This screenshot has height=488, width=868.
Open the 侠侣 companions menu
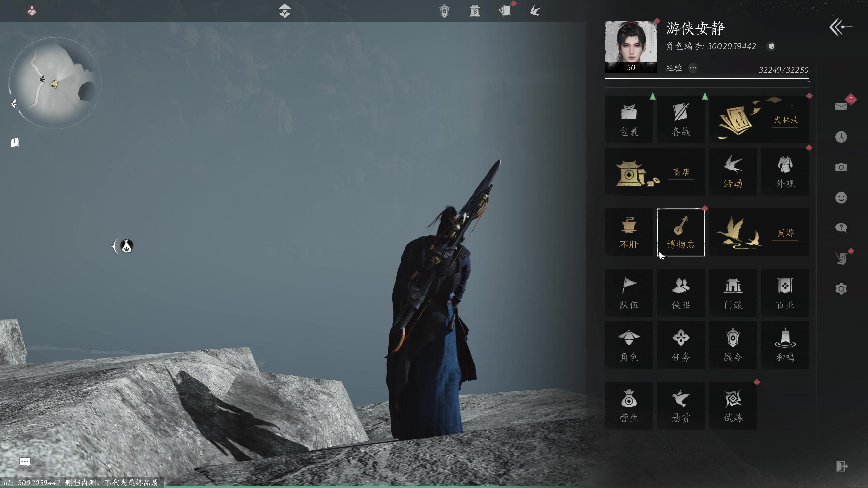(x=681, y=293)
